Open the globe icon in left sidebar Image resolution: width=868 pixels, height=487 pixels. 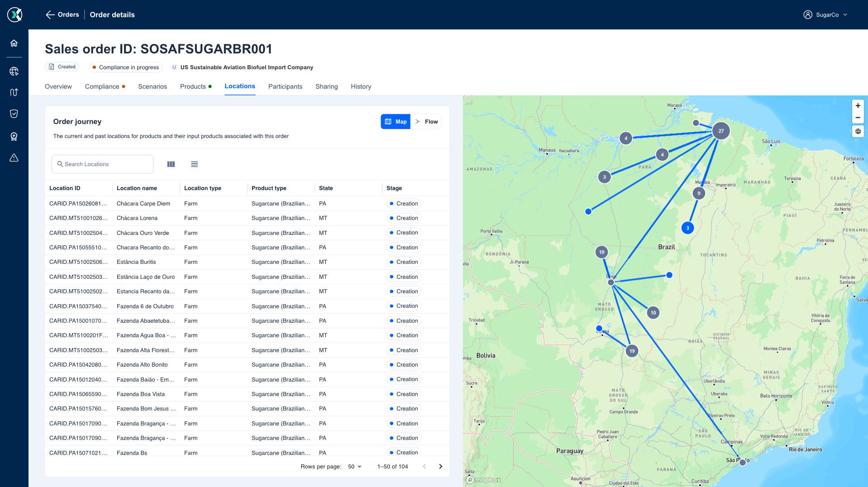click(x=14, y=71)
